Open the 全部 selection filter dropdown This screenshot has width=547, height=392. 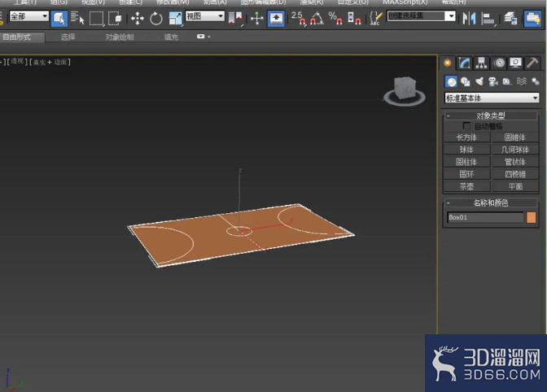pos(29,16)
